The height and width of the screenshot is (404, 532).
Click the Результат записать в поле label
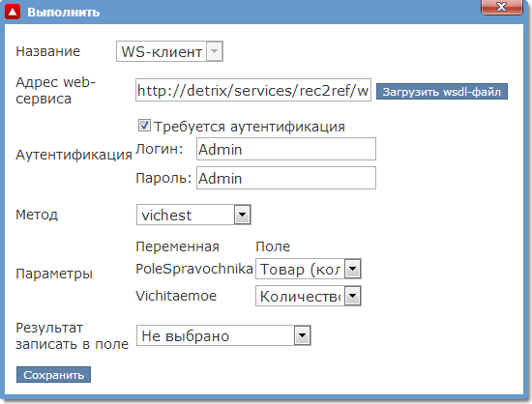[72, 336]
